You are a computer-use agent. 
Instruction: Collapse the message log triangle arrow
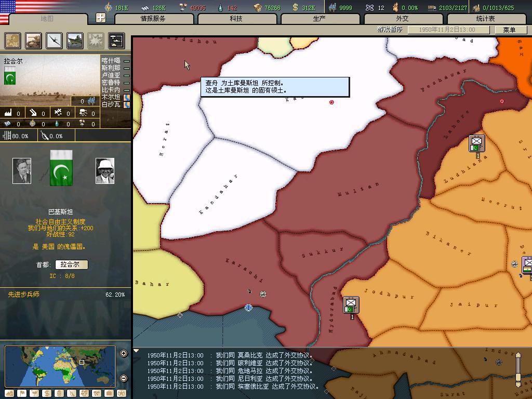[x=136, y=351]
